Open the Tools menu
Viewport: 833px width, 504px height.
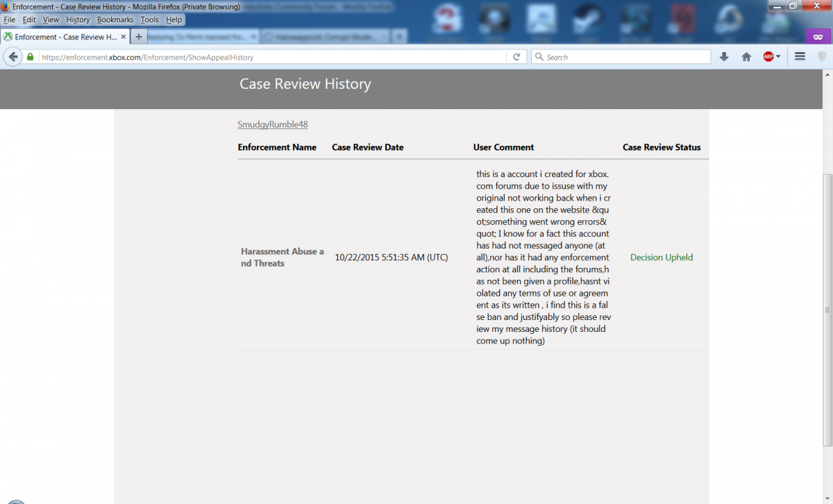point(149,20)
